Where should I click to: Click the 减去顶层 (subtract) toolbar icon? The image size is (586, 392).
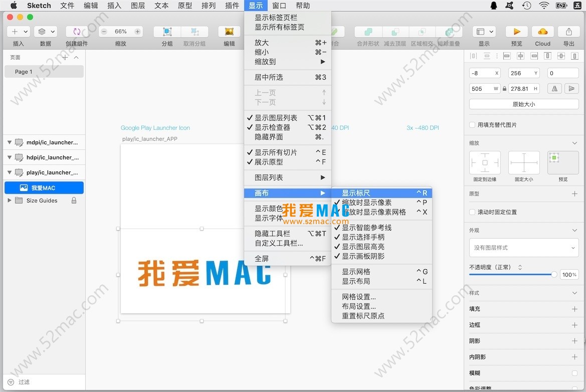(x=395, y=32)
